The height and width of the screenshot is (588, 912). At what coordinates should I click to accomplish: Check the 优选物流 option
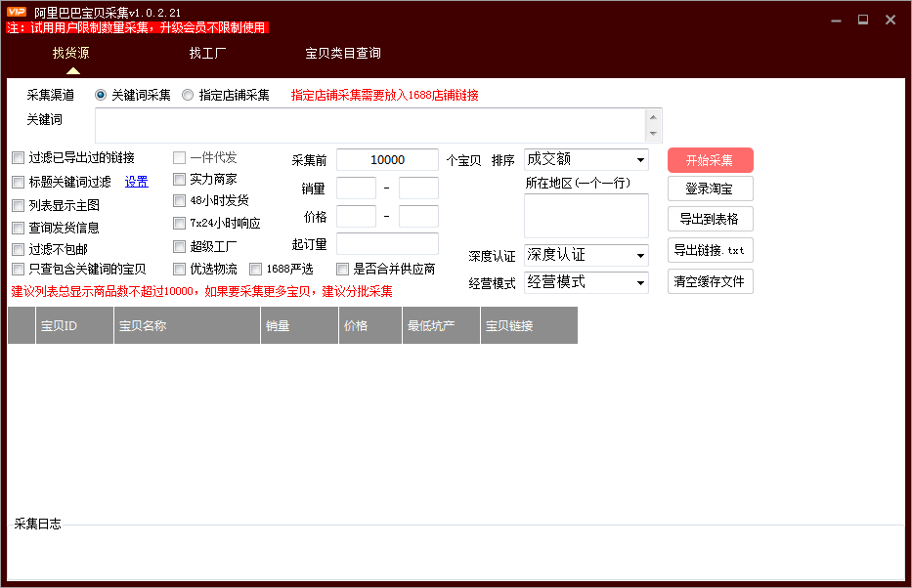coord(179,269)
